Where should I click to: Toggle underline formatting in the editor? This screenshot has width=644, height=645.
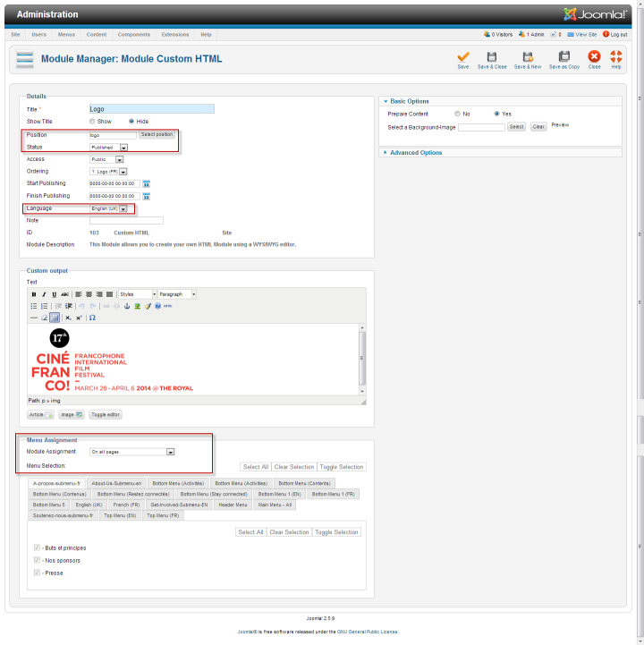point(54,294)
